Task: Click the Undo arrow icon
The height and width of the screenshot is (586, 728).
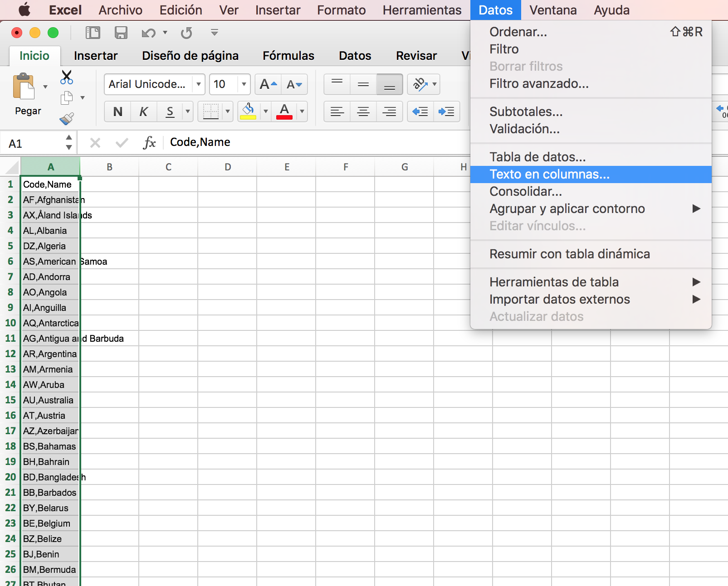Action: click(x=148, y=33)
